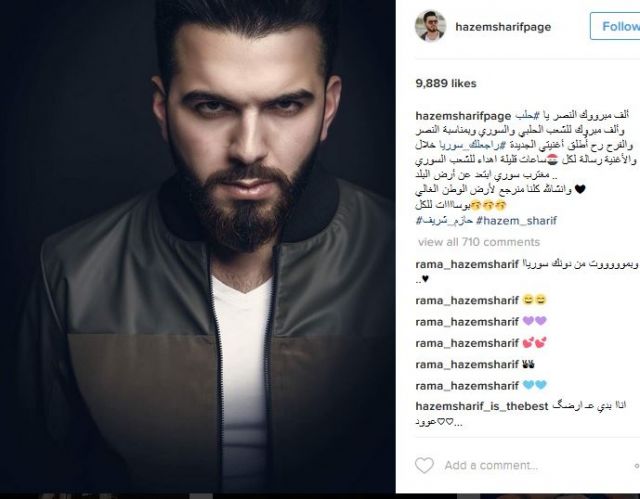
Task: Open rama_hazemsharif profile on laughing emoji comment
Action: pyautogui.click(x=467, y=300)
